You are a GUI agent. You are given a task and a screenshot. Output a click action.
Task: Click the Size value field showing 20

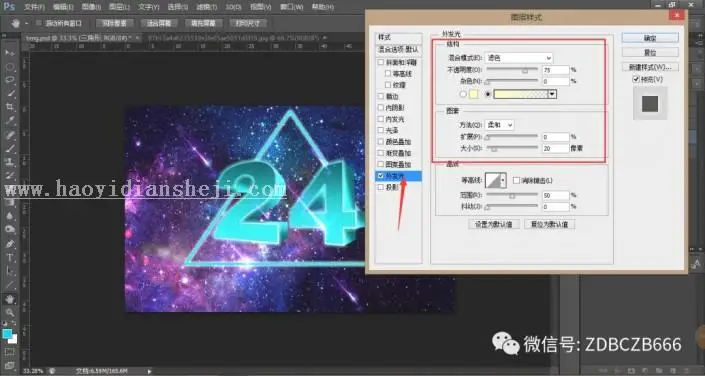pyautogui.click(x=556, y=148)
